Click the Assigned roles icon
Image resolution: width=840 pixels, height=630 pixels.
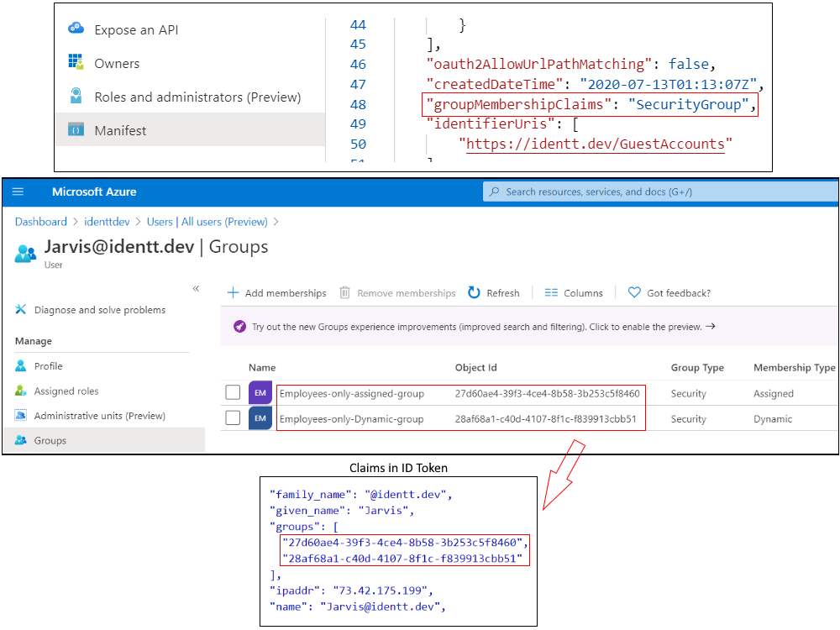(x=21, y=391)
